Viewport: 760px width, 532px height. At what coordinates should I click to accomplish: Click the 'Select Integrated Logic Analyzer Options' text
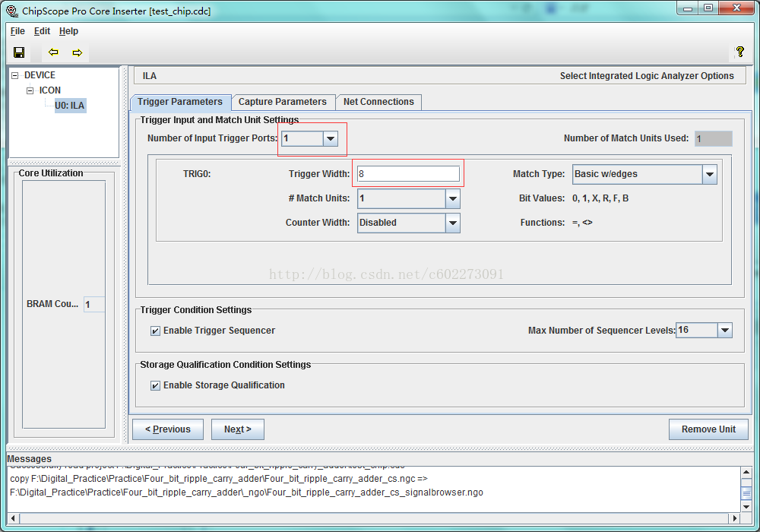click(647, 75)
